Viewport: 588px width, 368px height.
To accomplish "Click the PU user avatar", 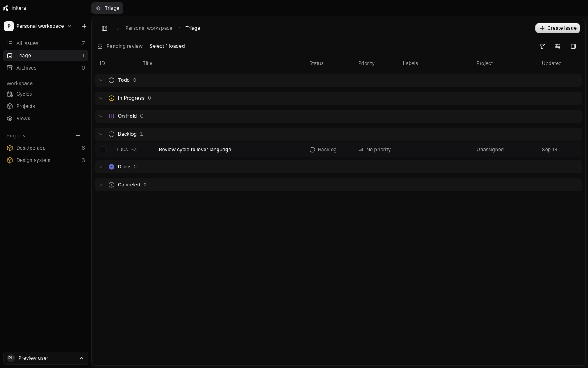I will 11,358.
